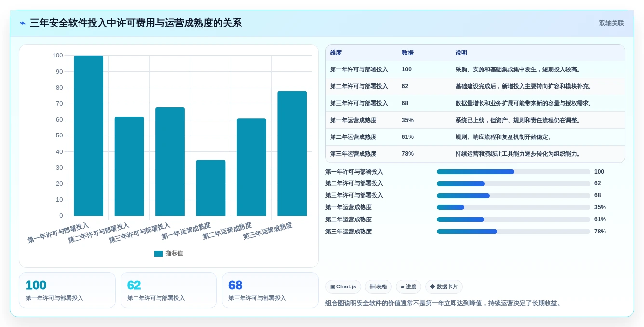The image size is (644, 327).
Task: Click the 表格 tag chip
Action: pos(378,287)
